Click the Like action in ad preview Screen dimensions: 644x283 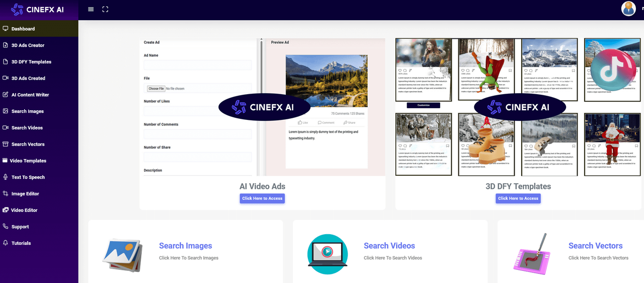[x=303, y=122]
